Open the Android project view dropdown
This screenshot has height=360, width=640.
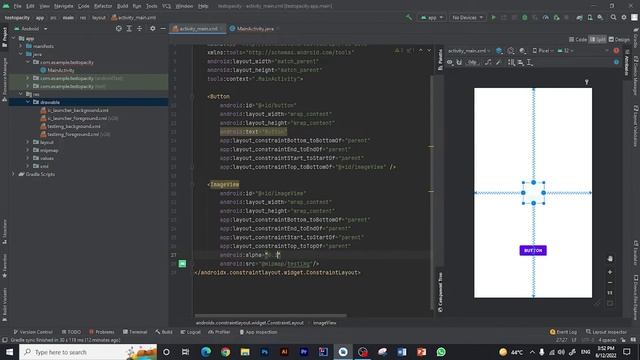coord(31,29)
